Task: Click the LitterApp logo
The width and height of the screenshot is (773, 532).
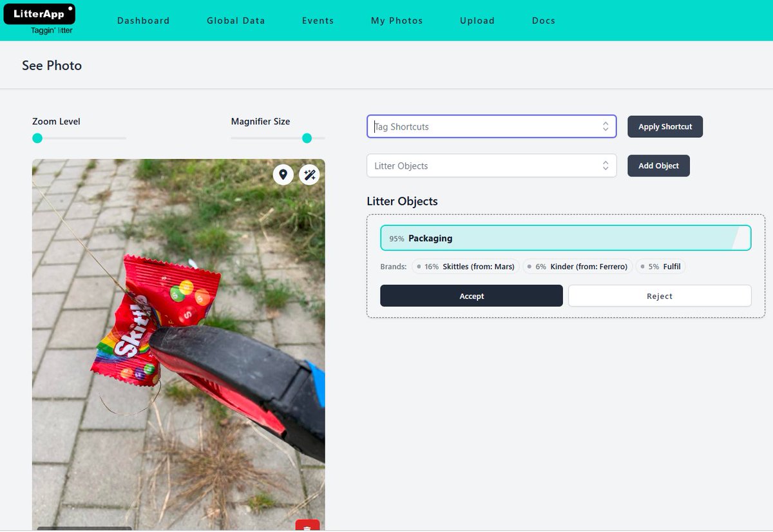Action: (x=39, y=14)
